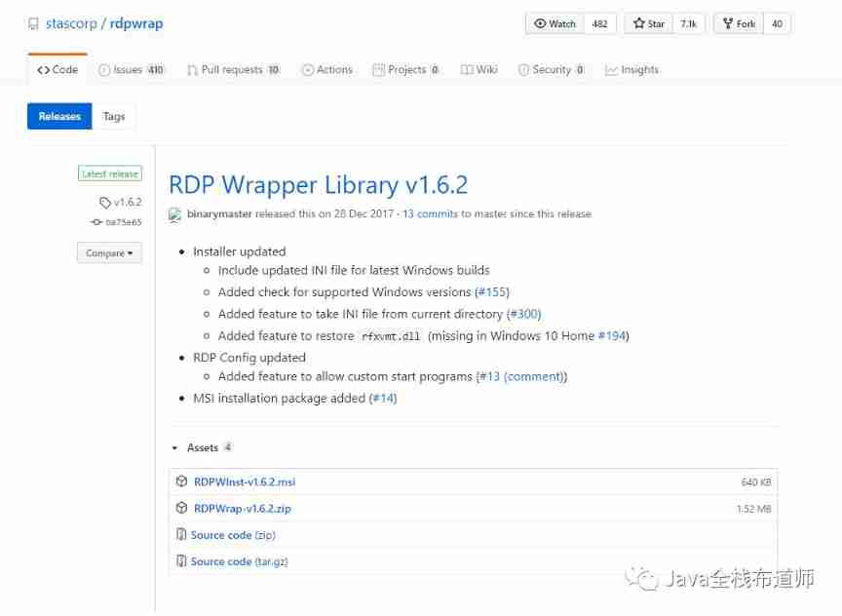Viewport: 842px width, 616px height.
Task: Click the tag icon next to v1.6.2
Action: pos(104,203)
